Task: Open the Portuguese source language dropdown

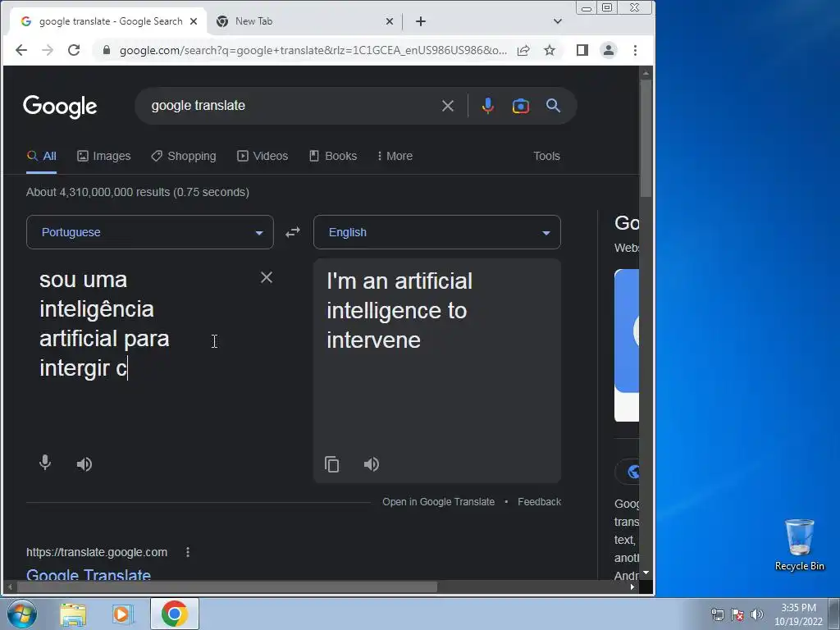Action: pos(150,232)
